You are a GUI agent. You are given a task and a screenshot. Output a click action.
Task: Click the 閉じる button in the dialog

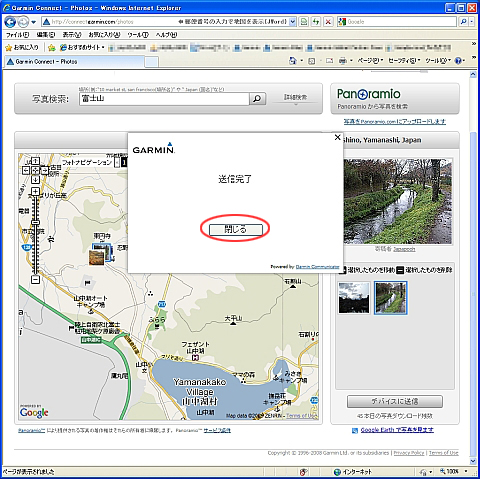[235, 229]
